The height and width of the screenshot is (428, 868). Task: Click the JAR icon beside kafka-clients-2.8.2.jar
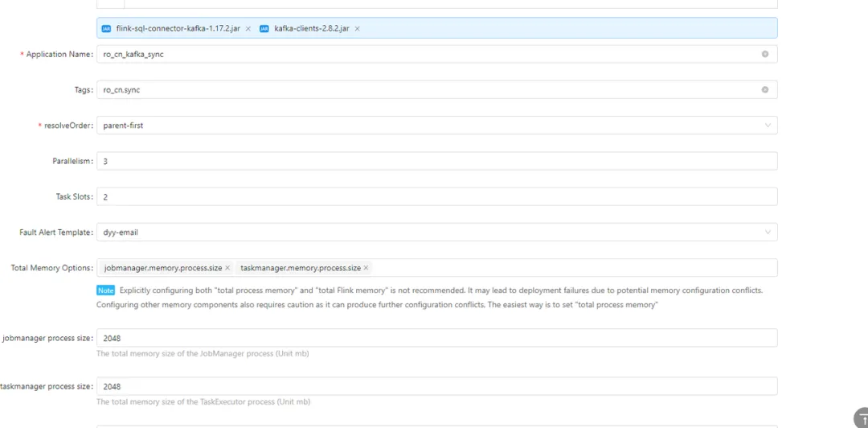264,28
